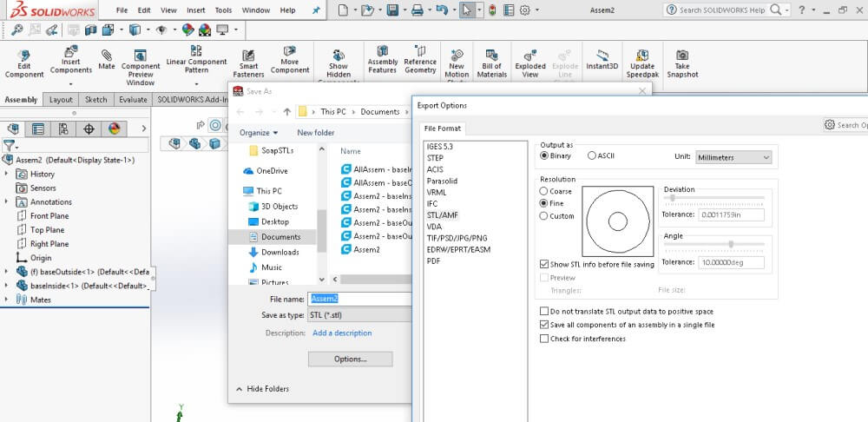Viewport: 868px width, 422px height.
Task: Open Bill of Materials tool
Action: coord(491,64)
